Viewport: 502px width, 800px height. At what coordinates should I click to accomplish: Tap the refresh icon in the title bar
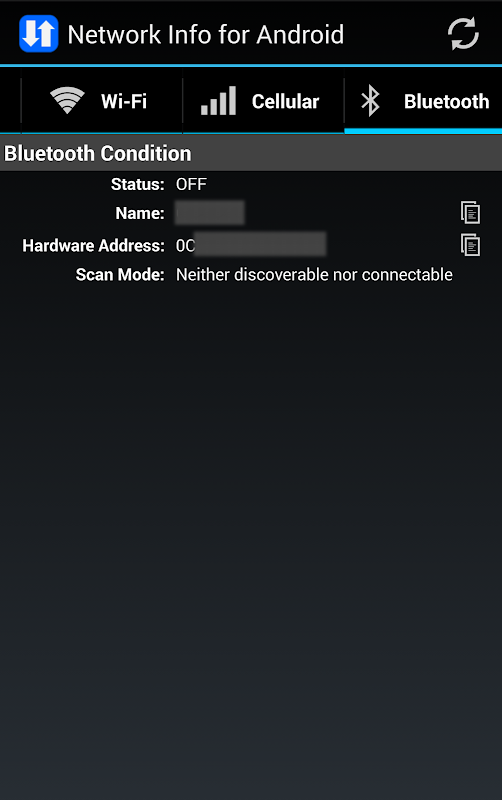[463, 34]
